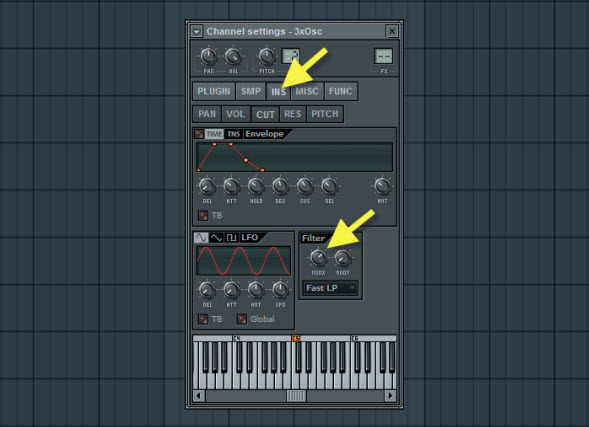Viewport: 589px width, 427px height.
Task: Select envelope TNS mode
Action: [234, 134]
